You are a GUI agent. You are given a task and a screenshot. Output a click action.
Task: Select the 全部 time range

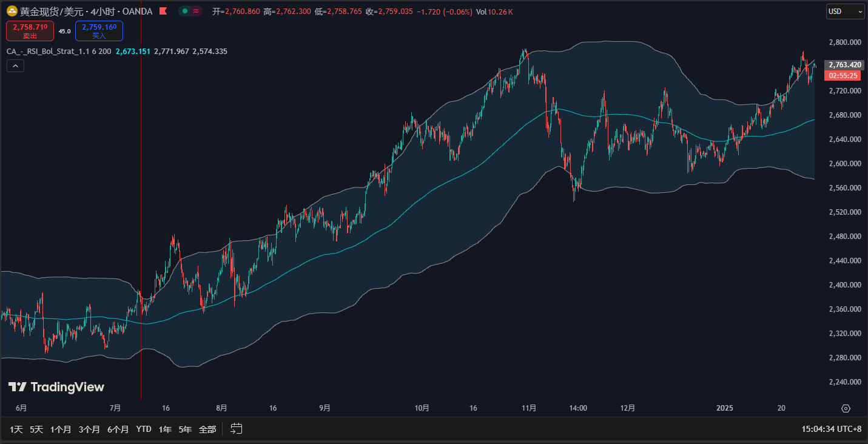point(207,429)
